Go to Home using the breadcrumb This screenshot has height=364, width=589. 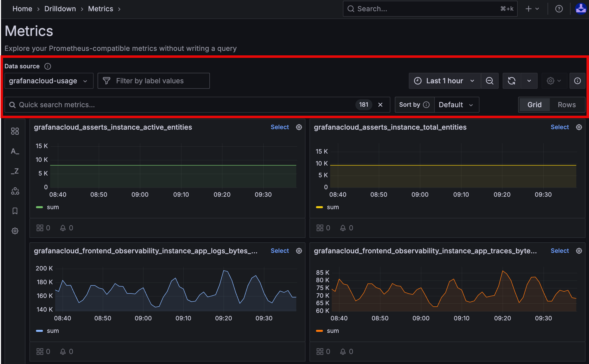[22, 9]
